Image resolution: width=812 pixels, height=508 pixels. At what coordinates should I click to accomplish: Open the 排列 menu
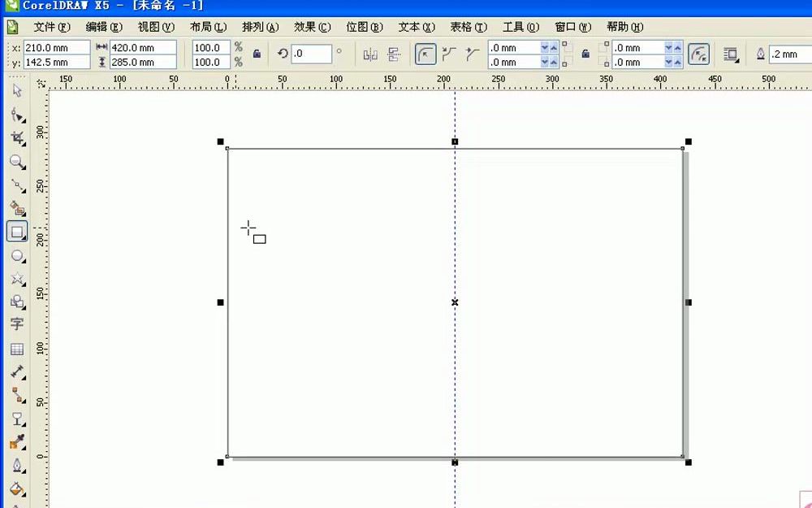(x=258, y=27)
